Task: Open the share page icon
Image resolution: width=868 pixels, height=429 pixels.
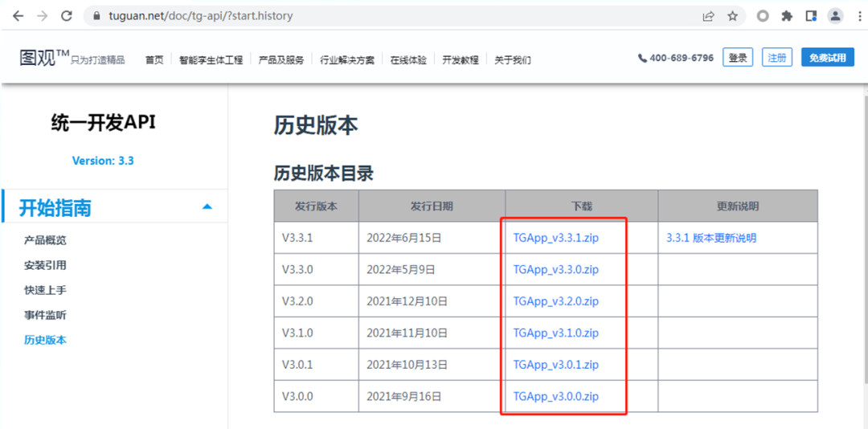Action: click(708, 17)
